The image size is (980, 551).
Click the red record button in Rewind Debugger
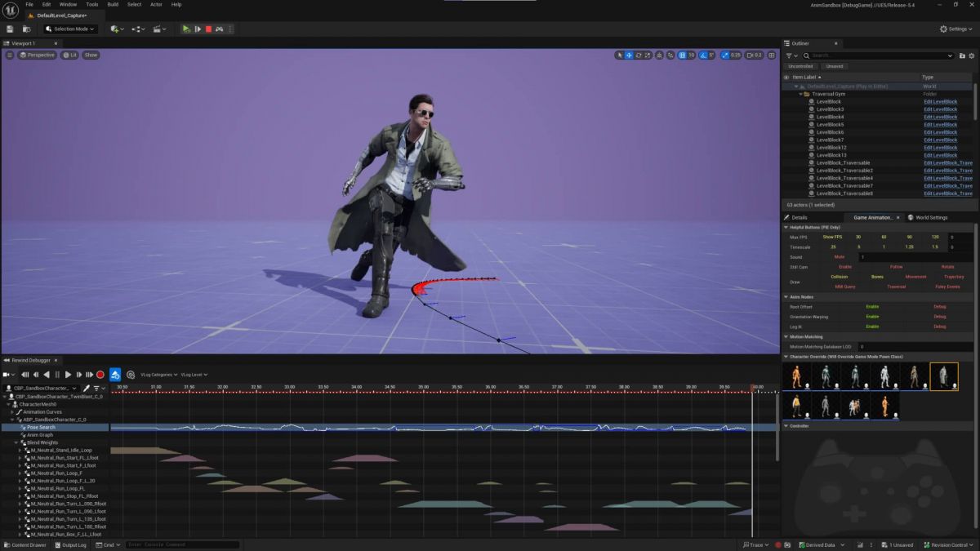click(x=100, y=375)
